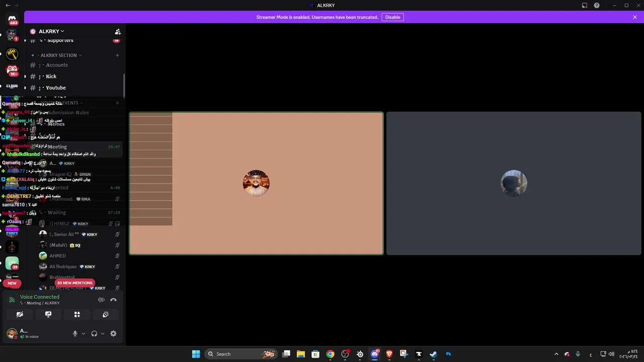Screen dimensions: 644x362
Task: Open the golden hammer server icon
Action: click(x=12, y=53)
